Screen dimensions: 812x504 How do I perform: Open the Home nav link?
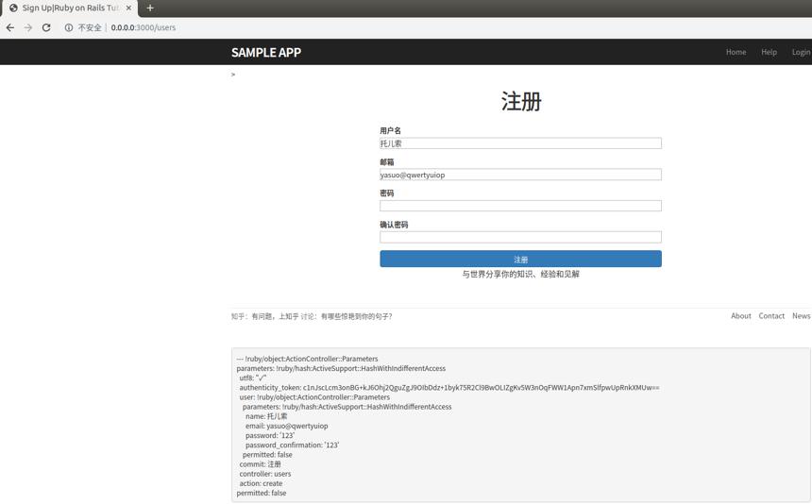click(x=736, y=52)
